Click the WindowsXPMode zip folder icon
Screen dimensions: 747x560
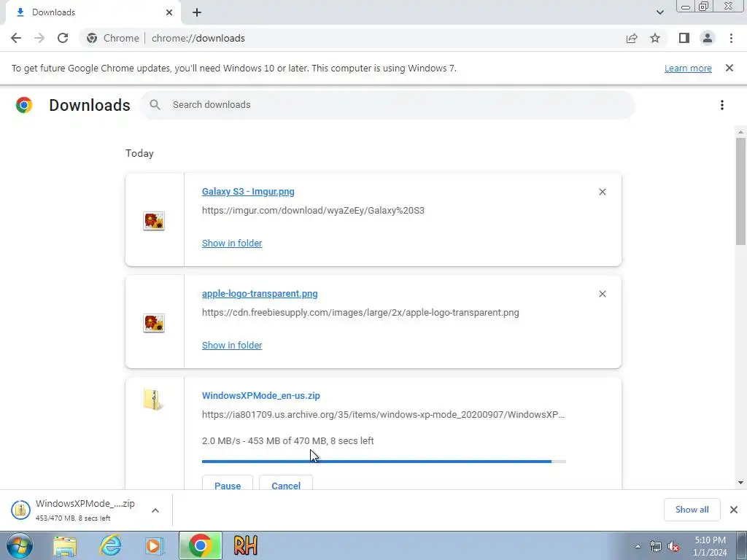click(x=153, y=399)
